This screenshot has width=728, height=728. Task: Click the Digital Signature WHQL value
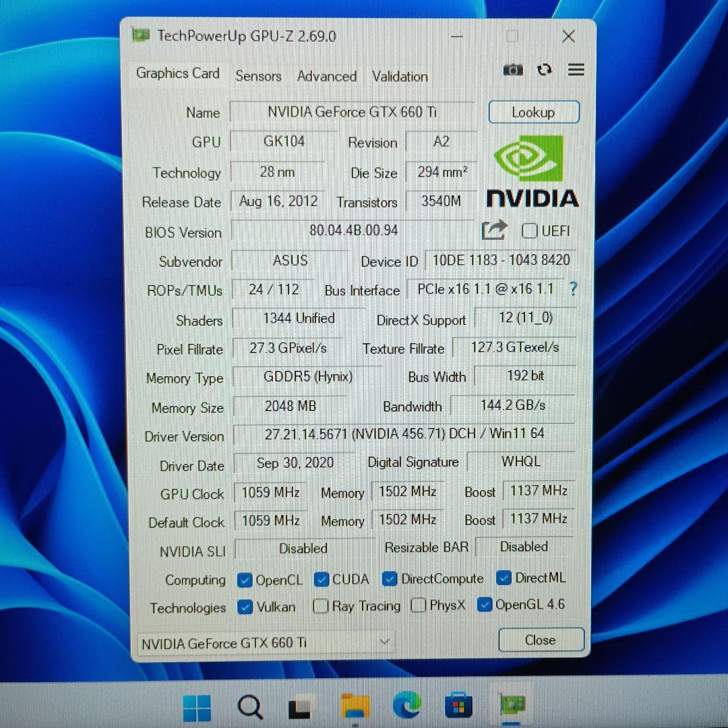[521, 461]
